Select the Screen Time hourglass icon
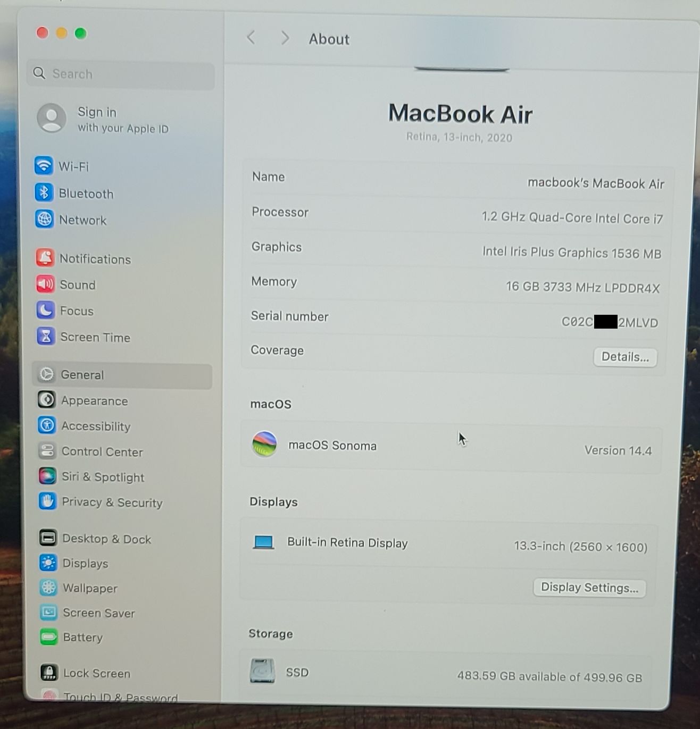 click(x=46, y=336)
